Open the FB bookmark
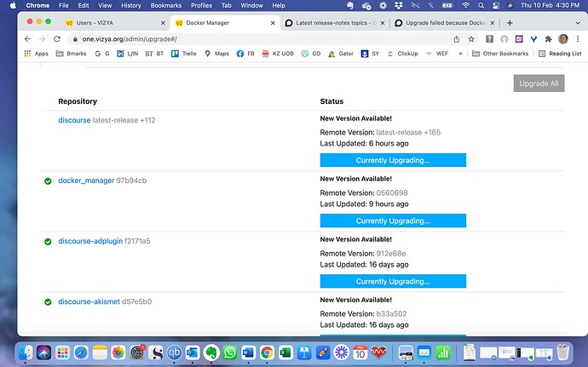This screenshot has width=588, height=367. pyautogui.click(x=245, y=54)
